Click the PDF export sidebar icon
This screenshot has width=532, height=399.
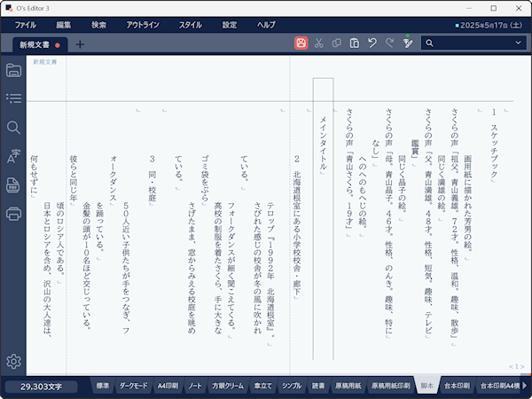point(13,185)
